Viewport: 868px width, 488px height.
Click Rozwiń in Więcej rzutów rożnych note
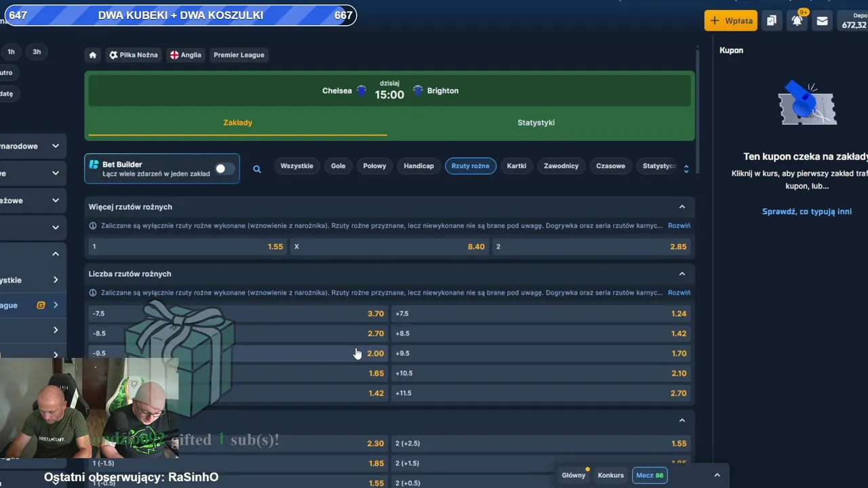coord(679,226)
